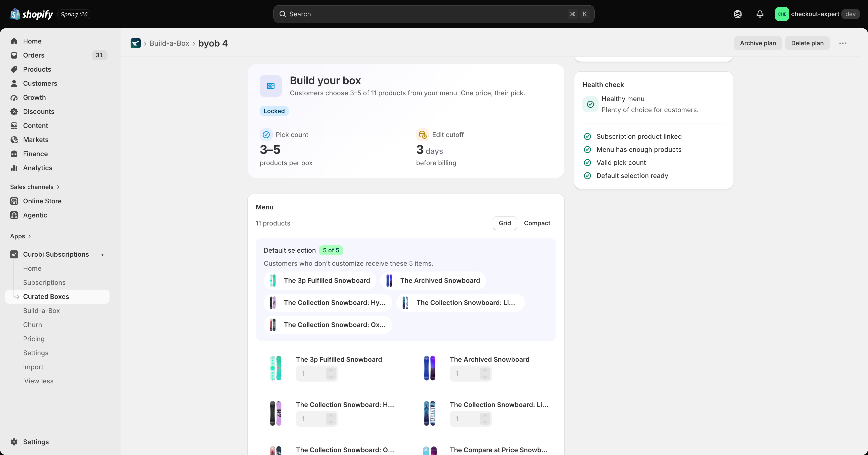The width and height of the screenshot is (868, 455).
Task: Click the Growth gauge icon
Action: coord(14,98)
